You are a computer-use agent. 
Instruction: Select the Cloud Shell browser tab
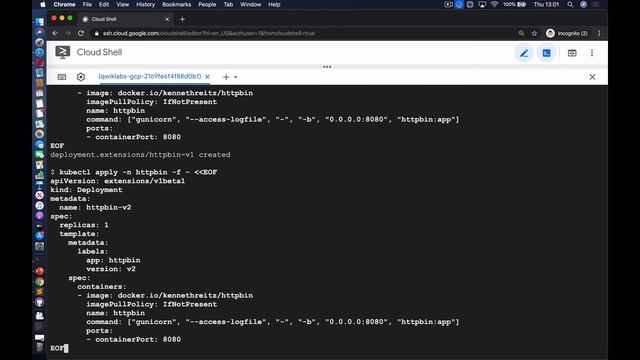(125, 19)
